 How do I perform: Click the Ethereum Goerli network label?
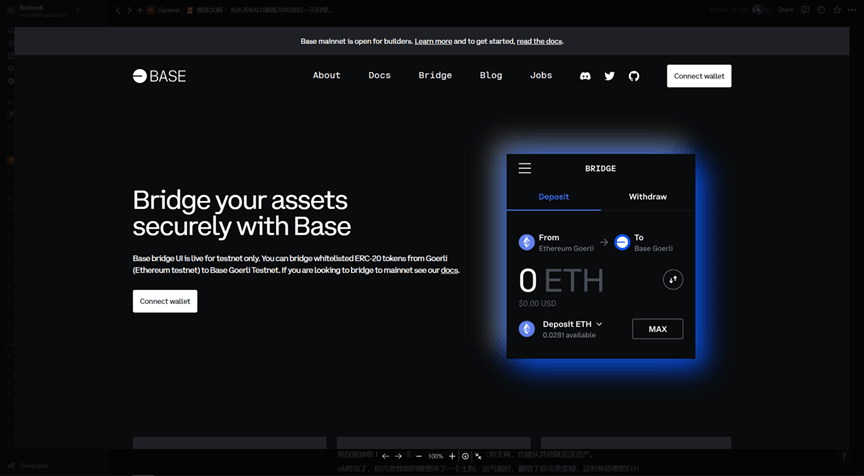click(566, 248)
